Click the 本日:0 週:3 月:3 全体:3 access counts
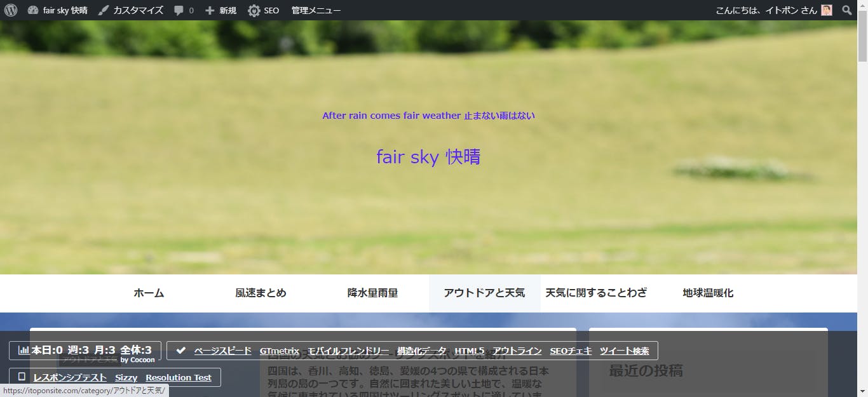868x397 pixels. coord(92,350)
